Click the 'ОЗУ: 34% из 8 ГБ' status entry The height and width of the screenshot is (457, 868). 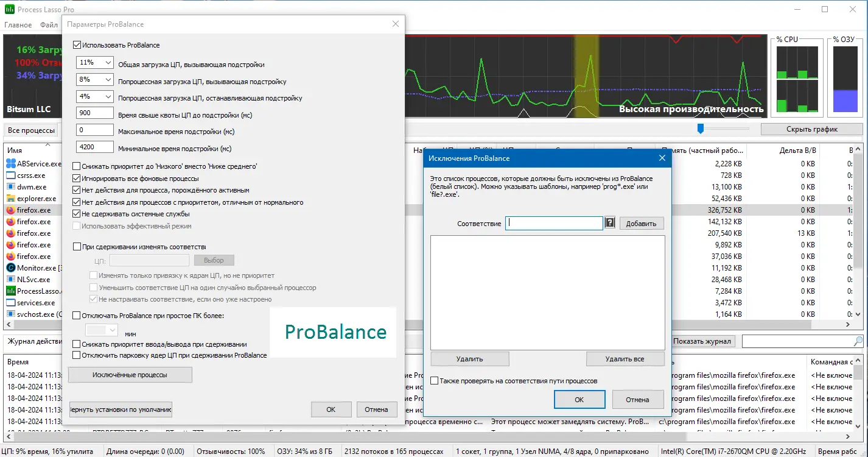click(x=305, y=452)
